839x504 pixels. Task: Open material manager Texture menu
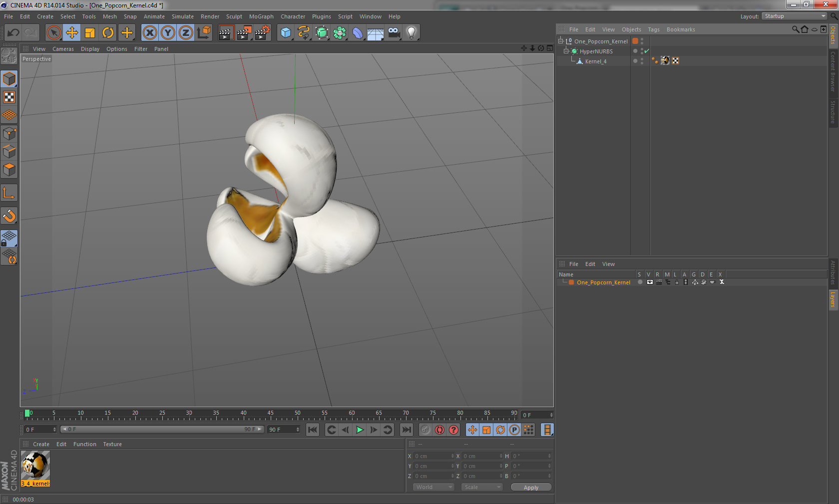(112, 444)
